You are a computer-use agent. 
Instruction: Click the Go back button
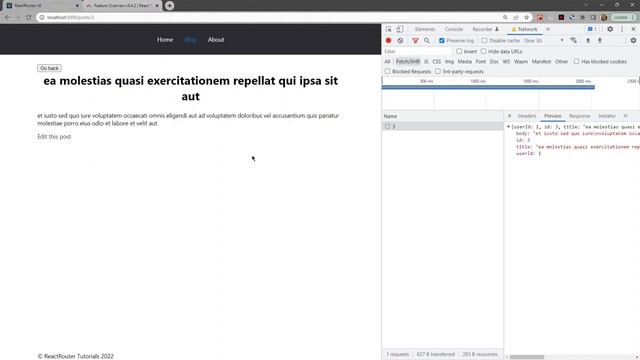point(49,68)
